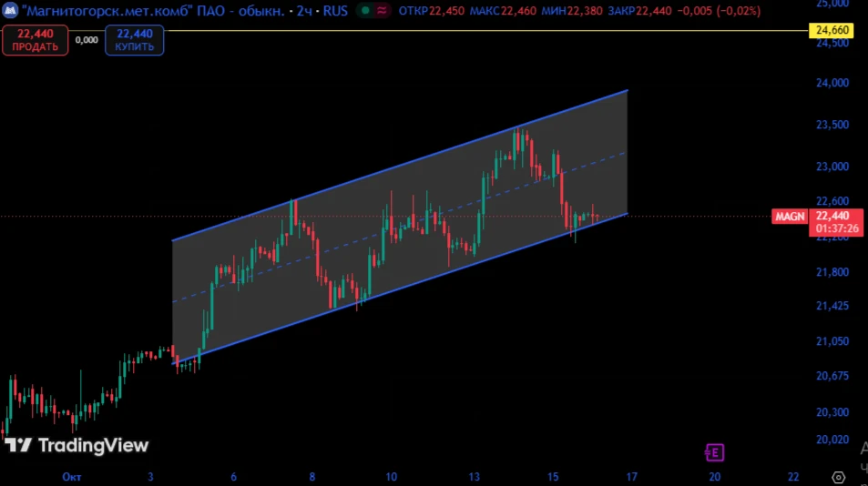Click the 23,500 price axis label
This screenshot has height=486, width=868.
pyautogui.click(x=832, y=125)
